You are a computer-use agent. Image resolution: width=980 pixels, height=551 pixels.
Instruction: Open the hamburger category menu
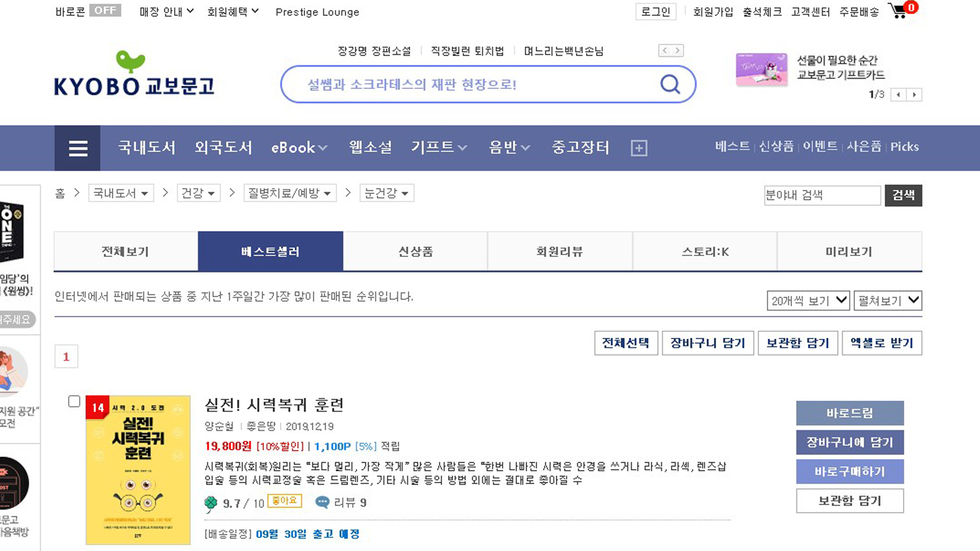pyautogui.click(x=78, y=148)
